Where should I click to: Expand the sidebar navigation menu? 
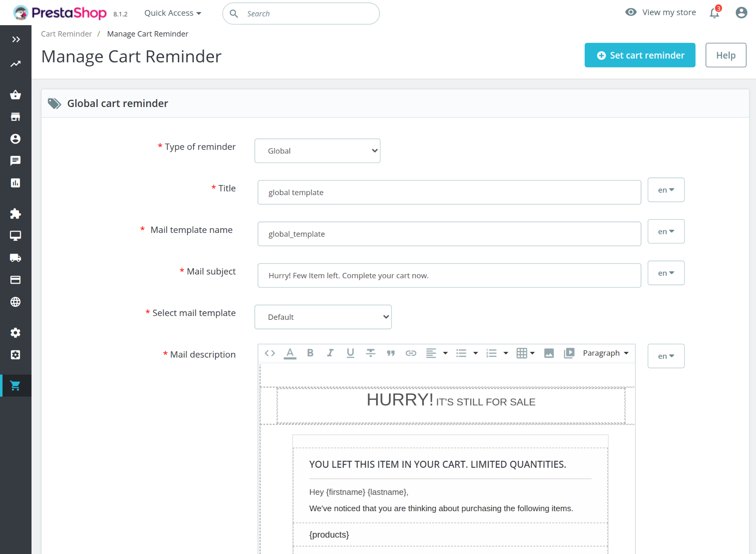[x=16, y=39]
